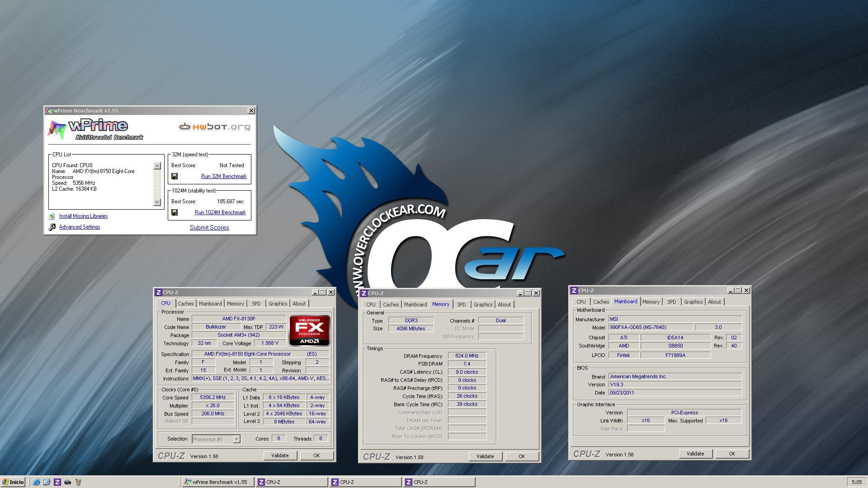The height and width of the screenshot is (488, 868).
Task: Click OK in the CPU-Z Mainboard window
Action: coord(732,454)
